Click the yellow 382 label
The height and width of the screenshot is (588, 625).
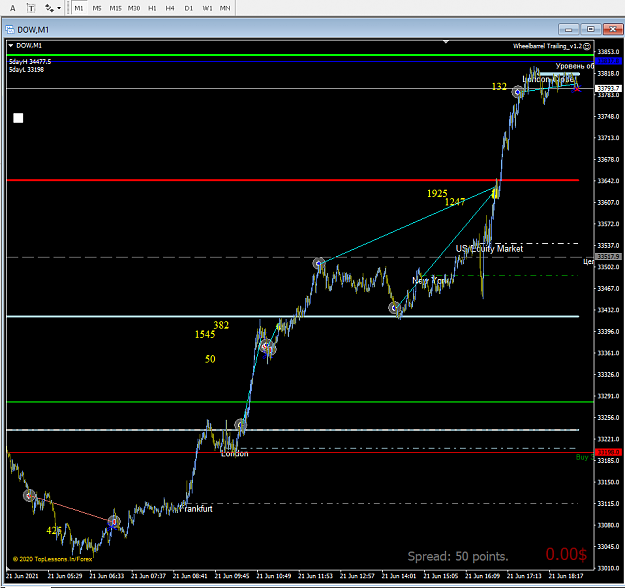(x=221, y=325)
